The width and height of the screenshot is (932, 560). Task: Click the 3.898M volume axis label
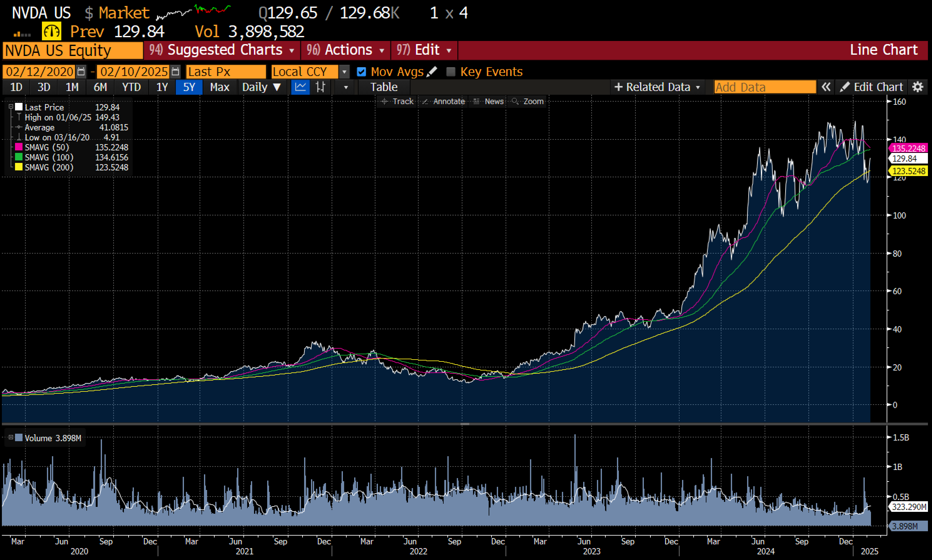click(908, 526)
